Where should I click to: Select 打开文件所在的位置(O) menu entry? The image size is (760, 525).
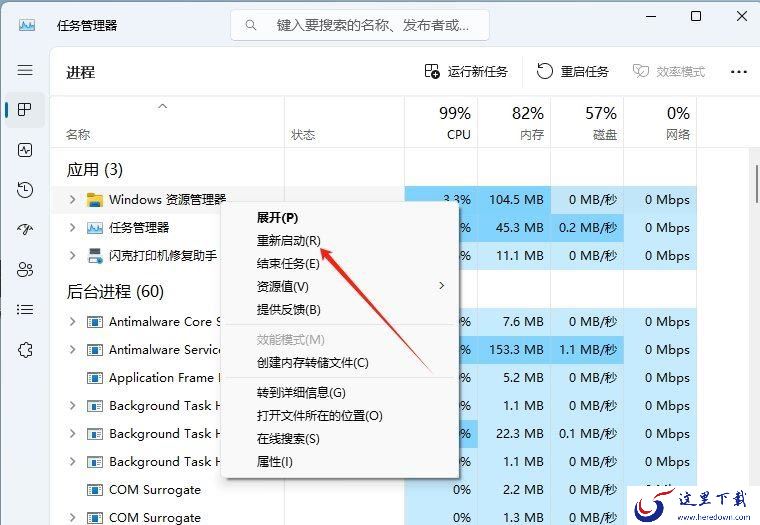[x=319, y=416]
